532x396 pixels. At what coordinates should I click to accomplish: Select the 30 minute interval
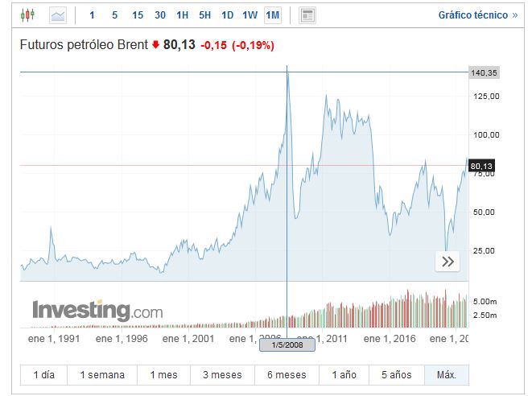(x=160, y=15)
